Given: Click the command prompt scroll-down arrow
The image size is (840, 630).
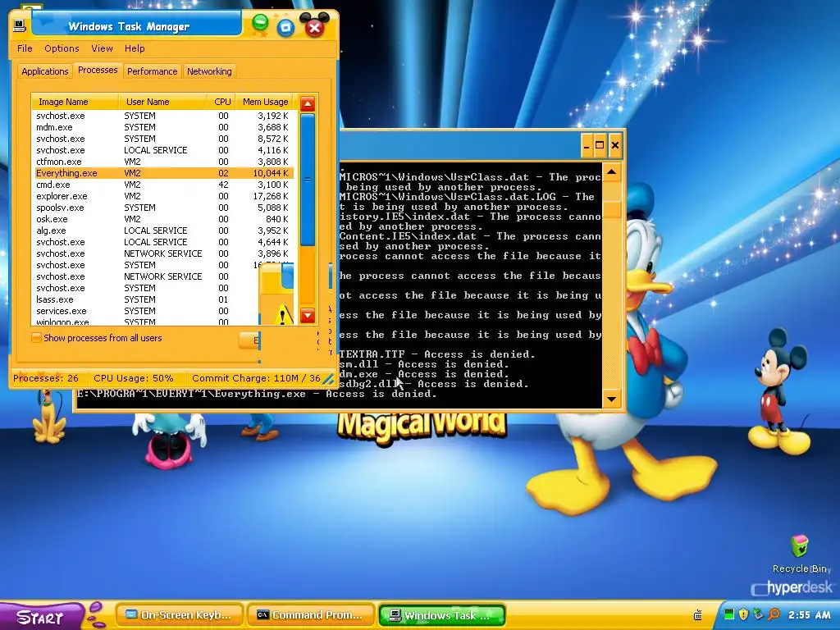Looking at the screenshot, I should pos(612,399).
